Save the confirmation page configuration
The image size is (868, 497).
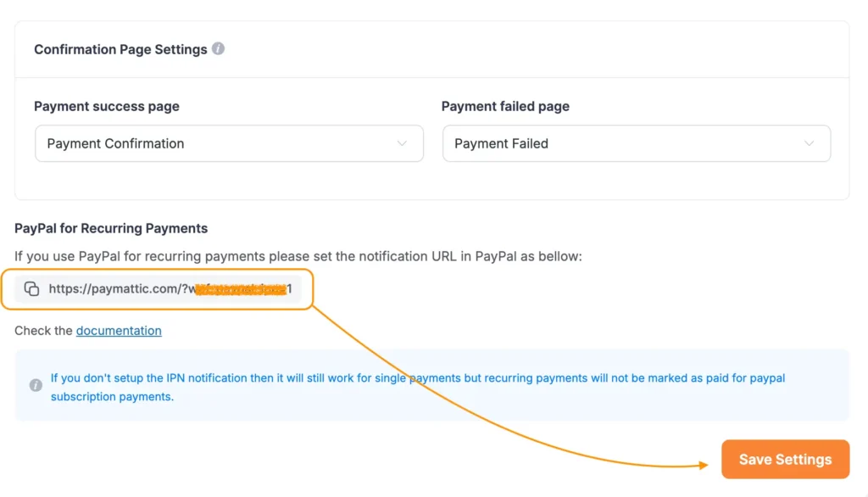[x=785, y=459]
